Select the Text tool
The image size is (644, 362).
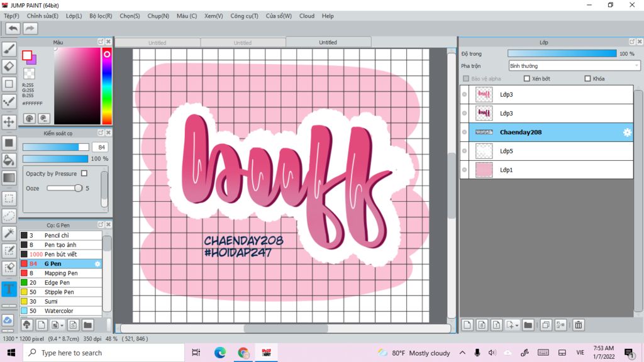coord(9,289)
